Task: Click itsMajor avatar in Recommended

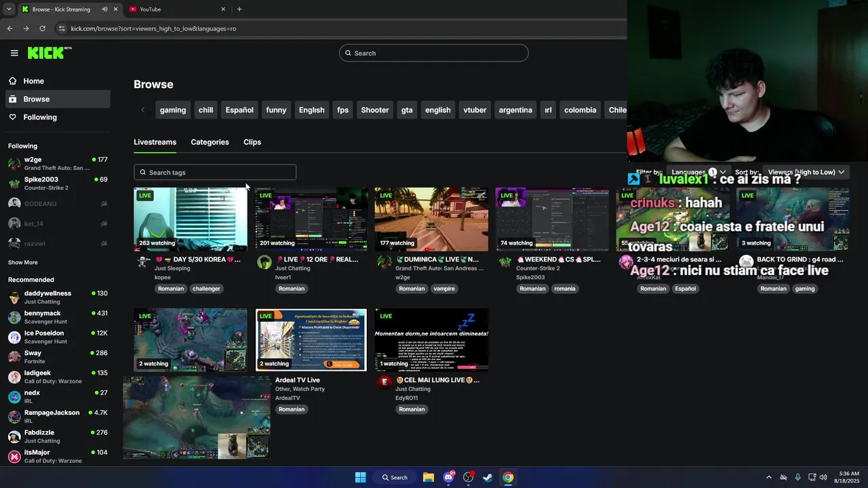Action: (14, 456)
